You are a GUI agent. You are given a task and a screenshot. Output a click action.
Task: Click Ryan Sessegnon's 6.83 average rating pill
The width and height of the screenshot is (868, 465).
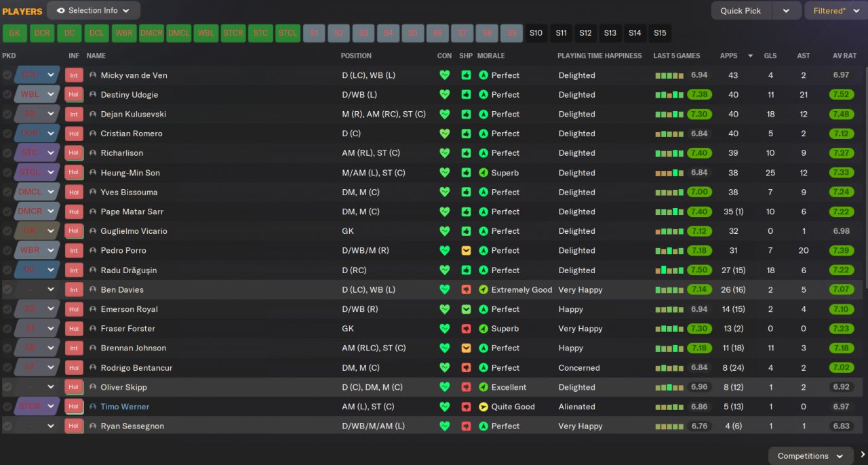841,426
